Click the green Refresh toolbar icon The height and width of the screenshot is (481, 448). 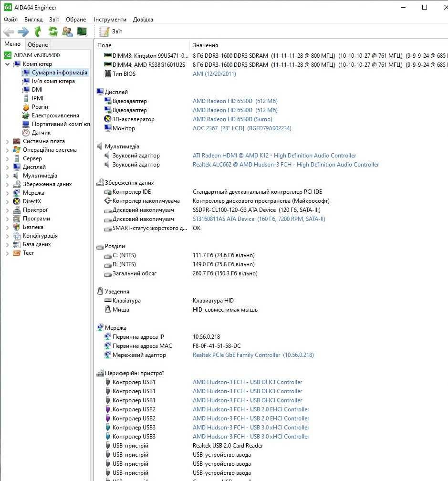[x=53, y=31]
